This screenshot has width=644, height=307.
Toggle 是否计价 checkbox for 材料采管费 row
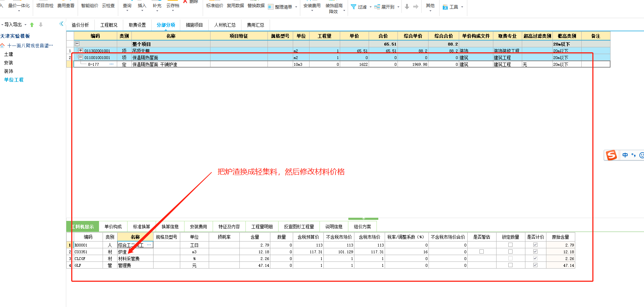point(535,258)
